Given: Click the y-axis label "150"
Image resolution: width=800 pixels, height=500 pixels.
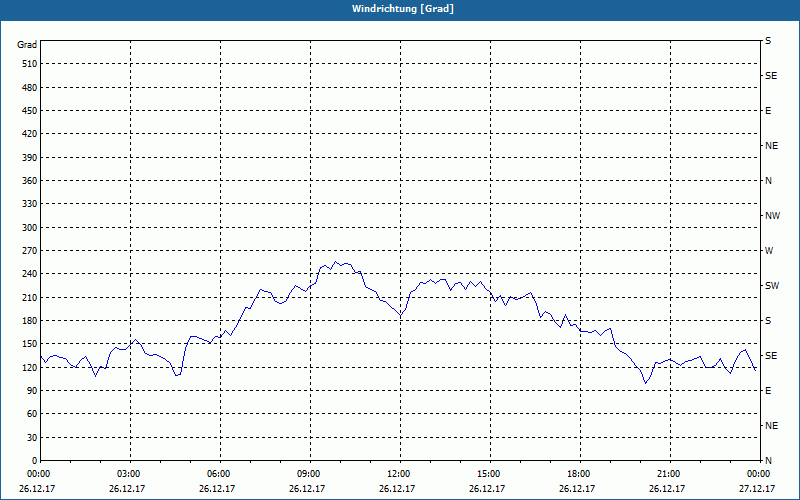Looking at the screenshot, I should [x=30, y=344].
